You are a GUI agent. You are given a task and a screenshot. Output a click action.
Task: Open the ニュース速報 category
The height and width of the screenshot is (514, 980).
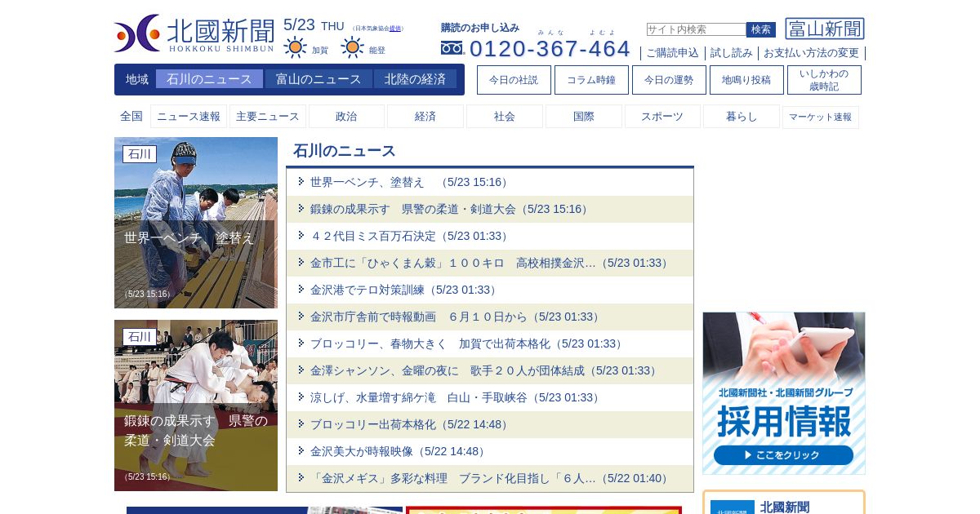coord(189,117)
